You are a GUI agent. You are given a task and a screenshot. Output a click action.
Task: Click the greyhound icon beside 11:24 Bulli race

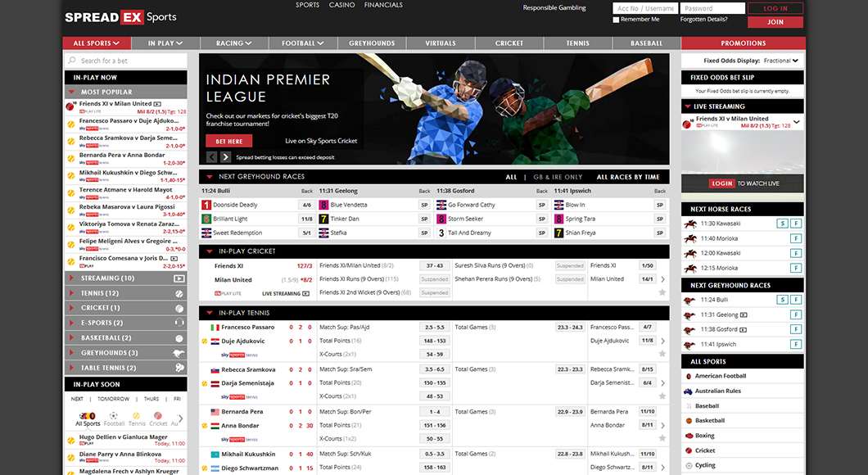pos(689,300)
